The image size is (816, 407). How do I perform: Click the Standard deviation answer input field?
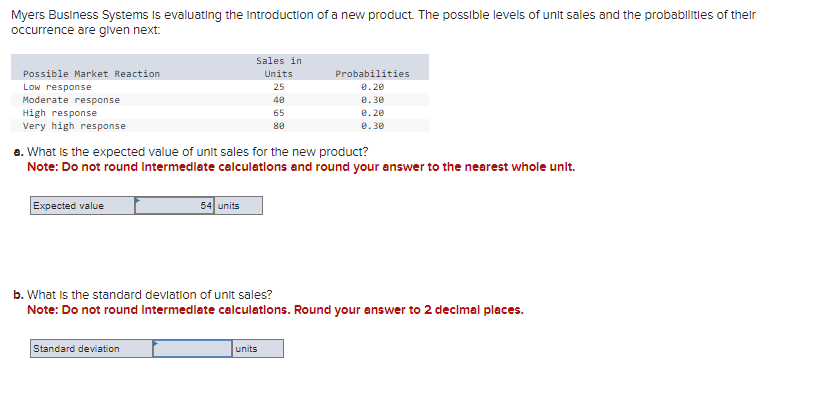[193, 349]
